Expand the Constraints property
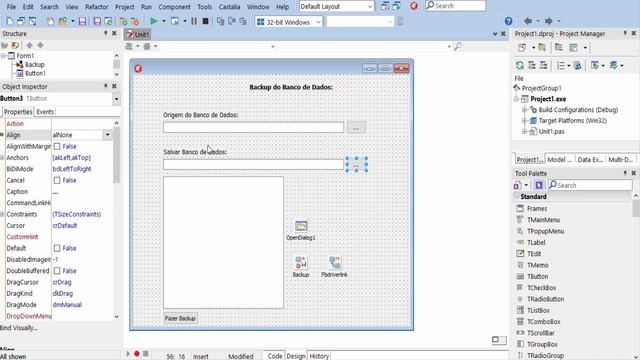 pos(2,214)
